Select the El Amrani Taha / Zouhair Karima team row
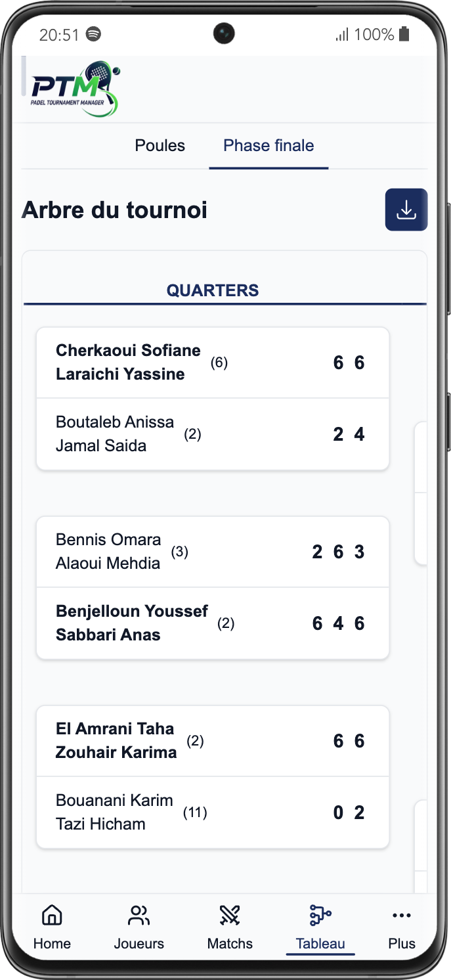This screenshot has width=451, height=980. click(x=213, y=741)
